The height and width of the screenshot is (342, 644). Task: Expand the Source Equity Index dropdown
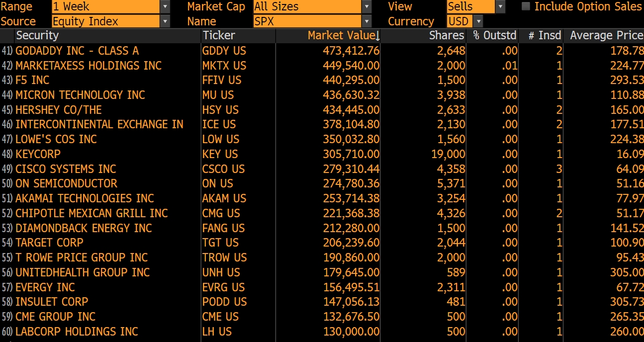pos(165,22)
